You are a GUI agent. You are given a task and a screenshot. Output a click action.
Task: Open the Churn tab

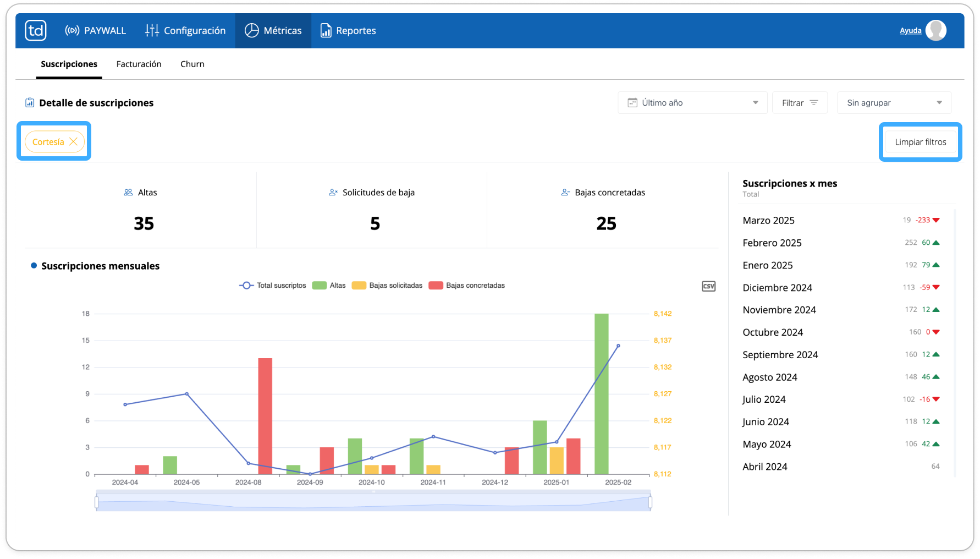pos(192,64)
